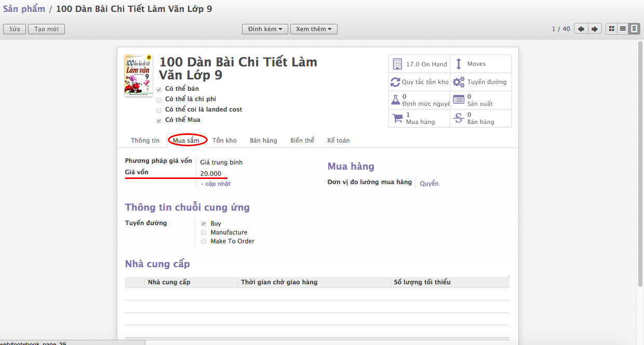Switch to the Tồn kho tab
The width and height of the screenshot is (644, 345).
pos(224,141)
